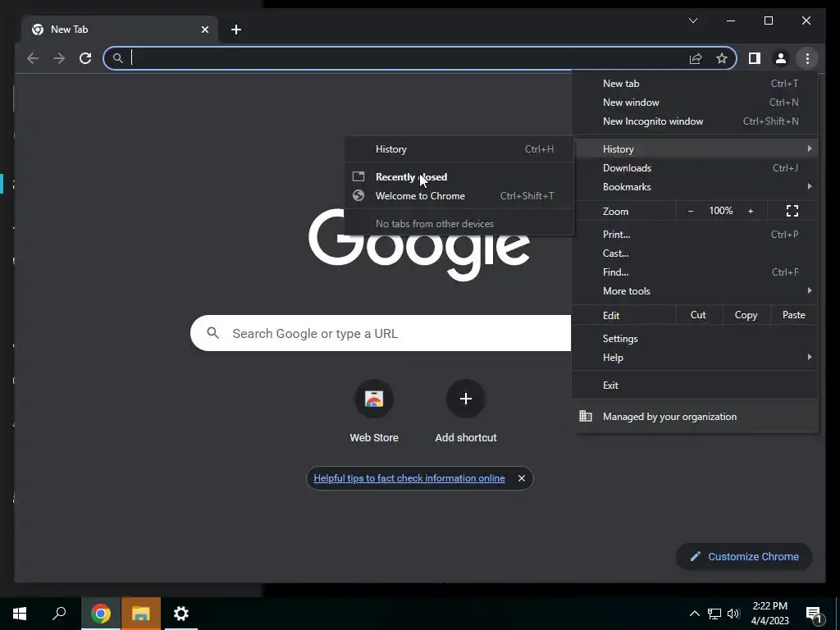Click the Customize Chrome button

[744, 557]
